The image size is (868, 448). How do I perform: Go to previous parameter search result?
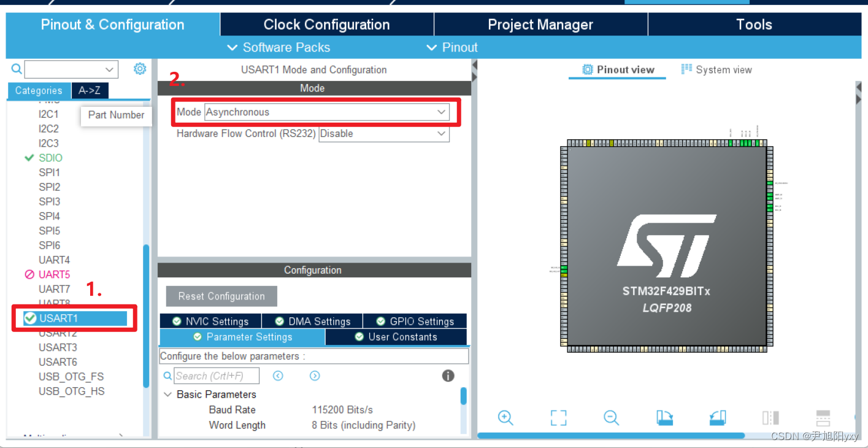pyautogui.click(x=278, y=376)
